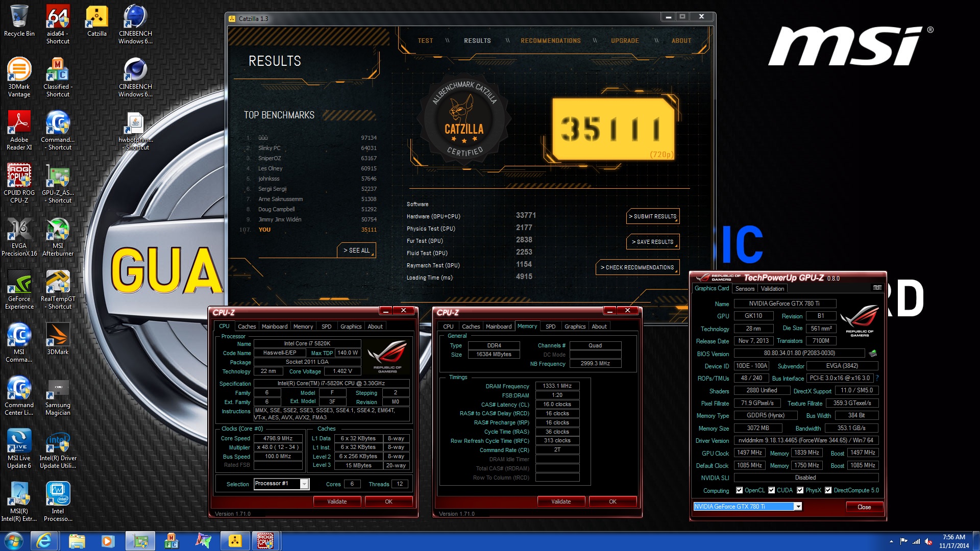Toggle the PhysX checkbox in GPU-Z
Screen dimensions: 980x551
(800, 490)
